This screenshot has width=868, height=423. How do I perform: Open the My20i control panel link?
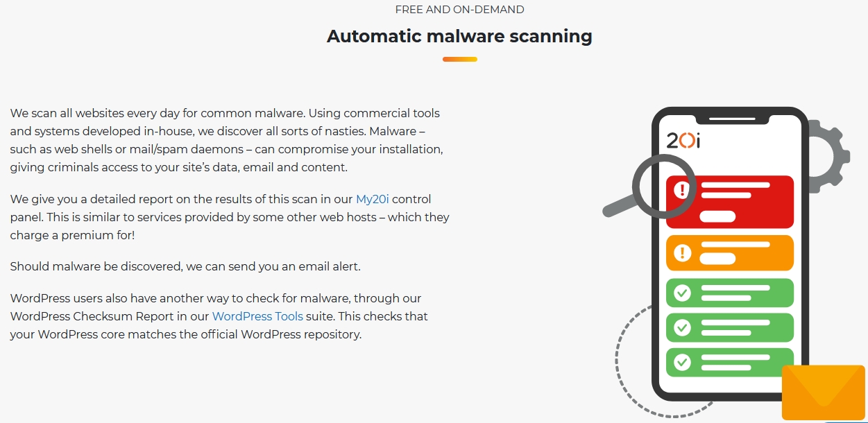(373, 200)
